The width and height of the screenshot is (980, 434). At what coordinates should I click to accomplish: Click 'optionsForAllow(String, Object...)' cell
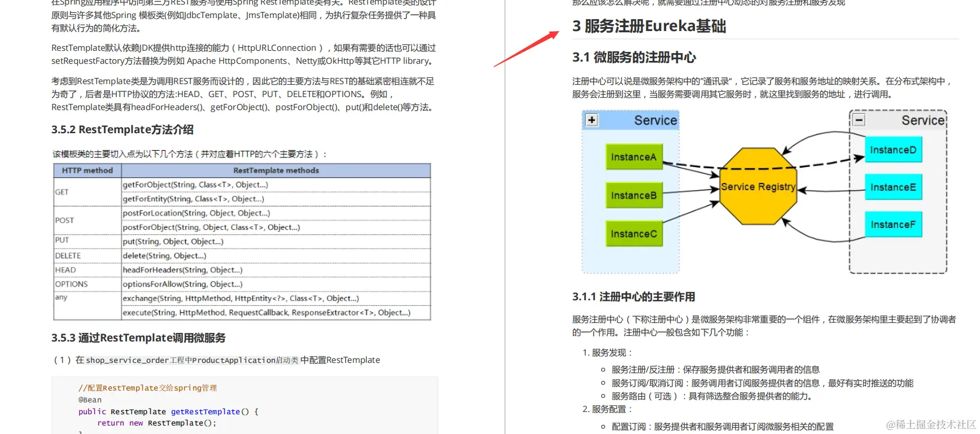[x=276, y=284]
